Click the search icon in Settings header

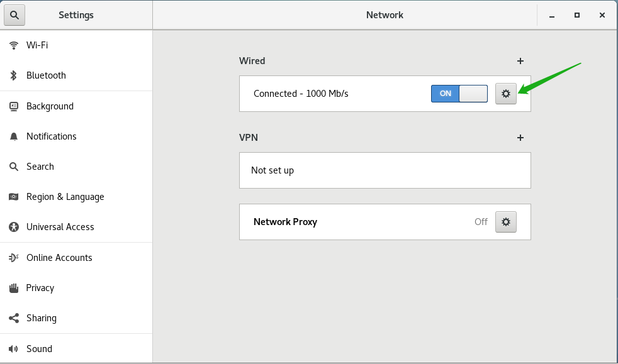tap(14, 14)
